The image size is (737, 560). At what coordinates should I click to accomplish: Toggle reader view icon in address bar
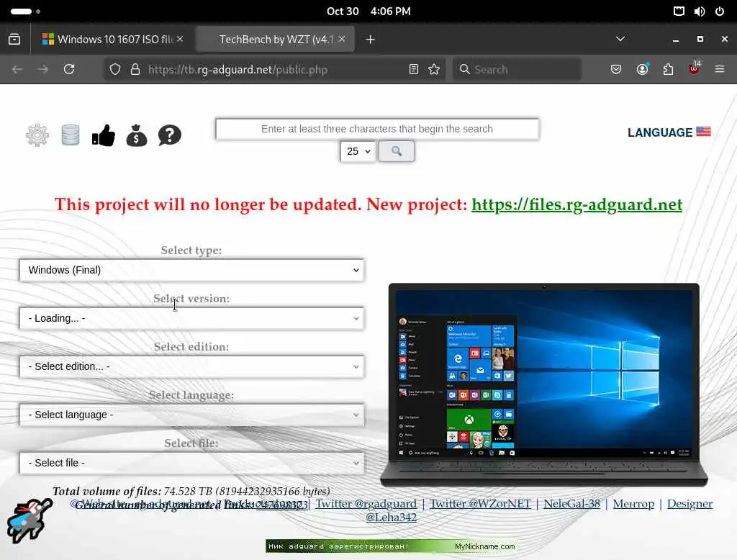(x=414, y=70)
